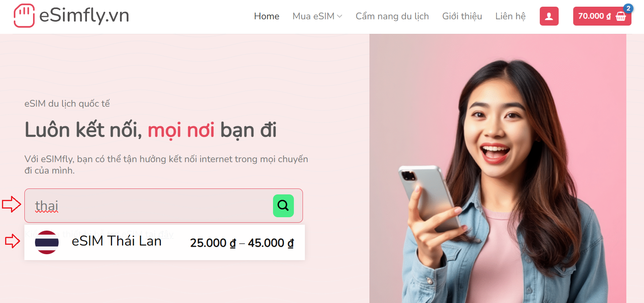Go to the Home menu item
This screenshot has width=644, height=303.
coord(266,16)
